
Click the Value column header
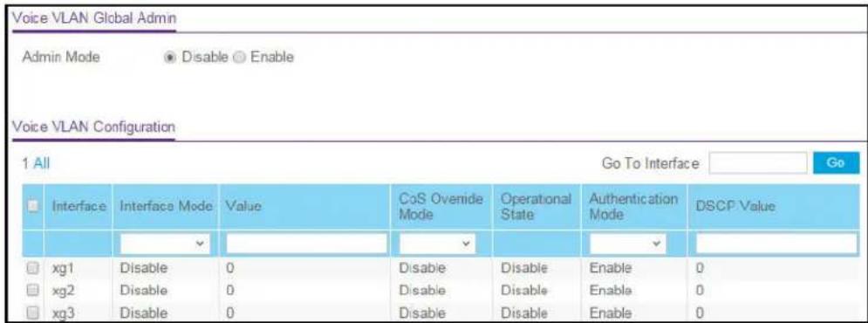pos(243,206)
